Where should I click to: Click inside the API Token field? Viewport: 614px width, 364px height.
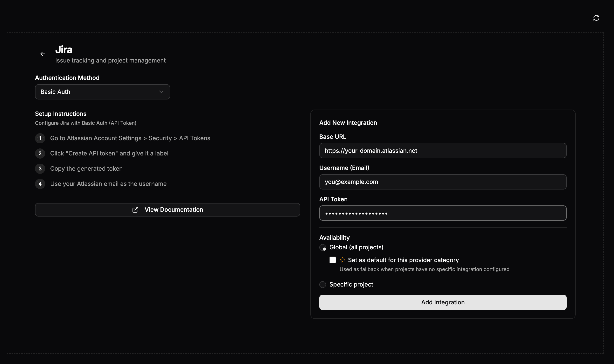pyautogui.click(x=443, y=213)
